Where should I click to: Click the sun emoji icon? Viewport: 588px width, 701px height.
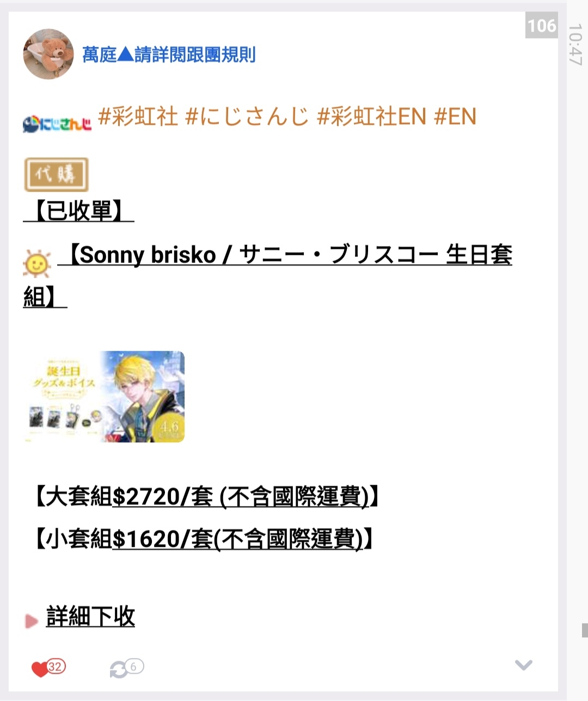point(37,264)
